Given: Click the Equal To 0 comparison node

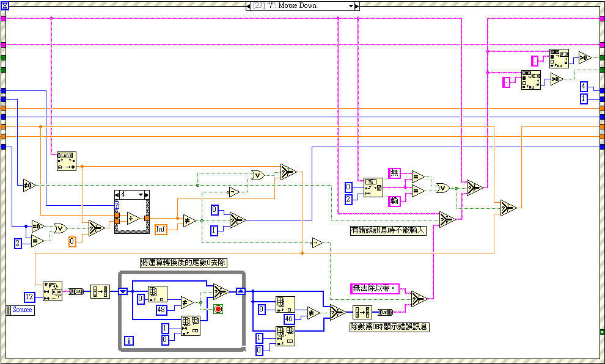Looking at the screenshot, I should point(38,225).
